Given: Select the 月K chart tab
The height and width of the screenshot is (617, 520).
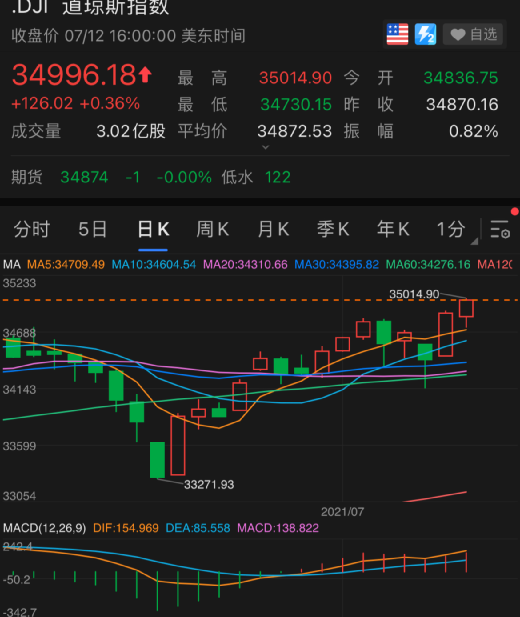Looking at the screenshot, I should coord(273,229).
